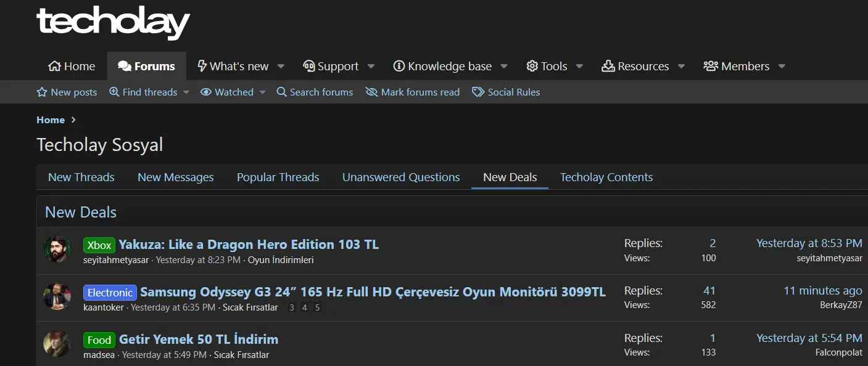This screenshot has width=868, height=366.
Task: Go to page 4 of Samsung thread
Action: click(x=305, y=307)
